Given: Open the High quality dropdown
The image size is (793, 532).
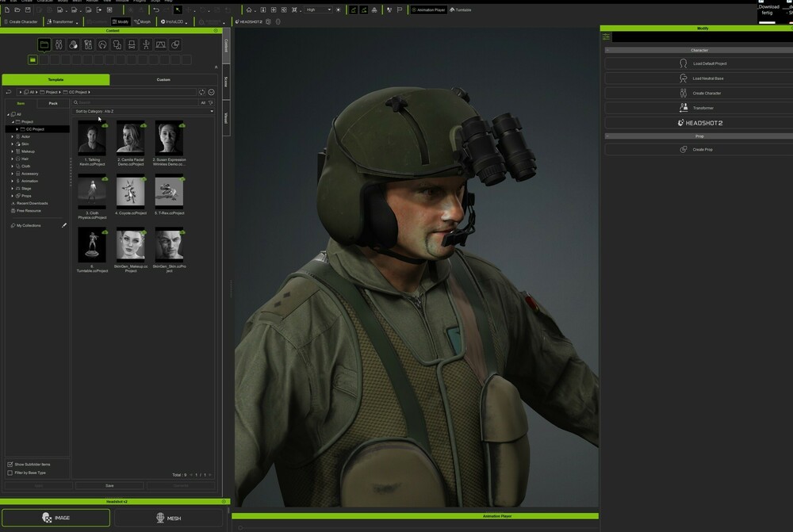Looking at the screenshot, I should [x=319, y=10].
